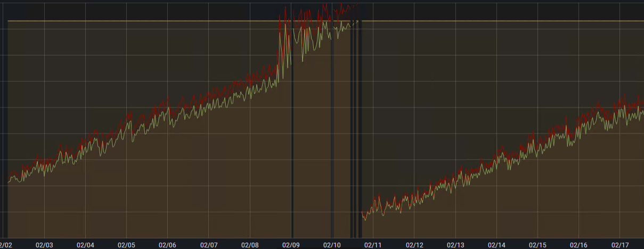
Task: Click the 02/09 date label on the axis
Action: pyautogui.click(x=291, y=245)
